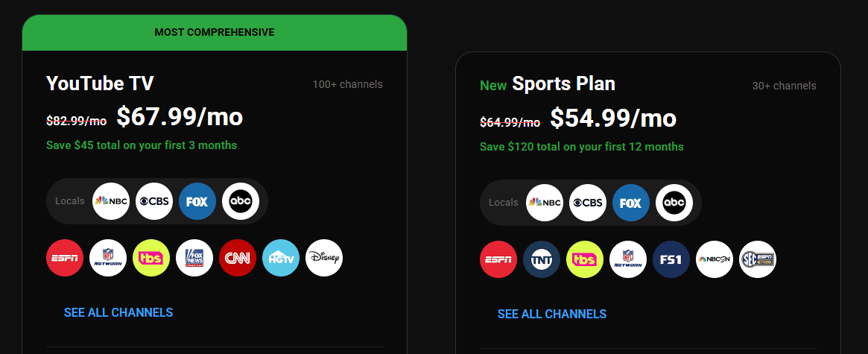Screen dimensions: 868x354
Task: Click 'Save $45 total' promo text
Action: [x=142, y=145]
